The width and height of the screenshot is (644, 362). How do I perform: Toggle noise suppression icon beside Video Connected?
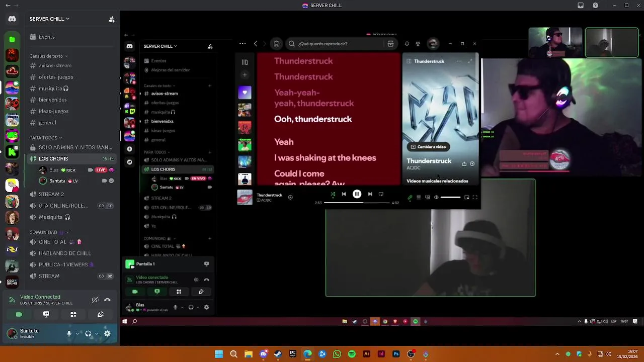point(95,300)
